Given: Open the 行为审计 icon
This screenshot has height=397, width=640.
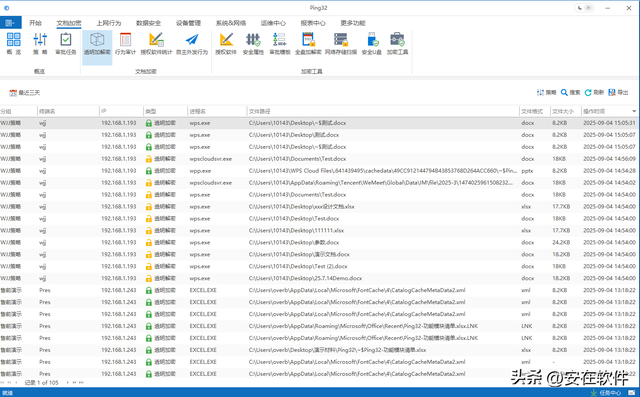Looking at the screenshot, I should coord(125,43).
